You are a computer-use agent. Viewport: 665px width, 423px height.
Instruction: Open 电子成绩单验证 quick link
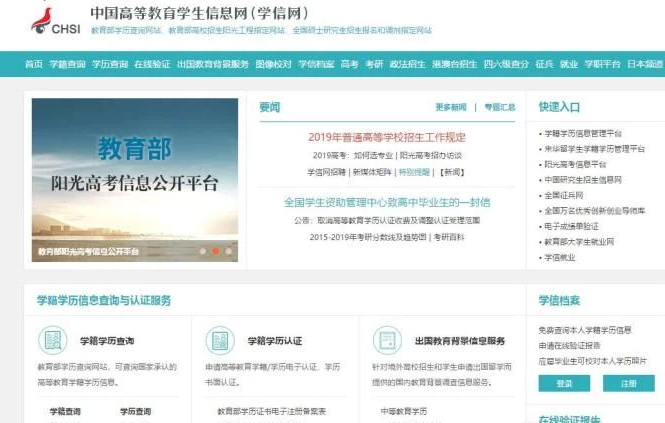(x=571, y=226)
